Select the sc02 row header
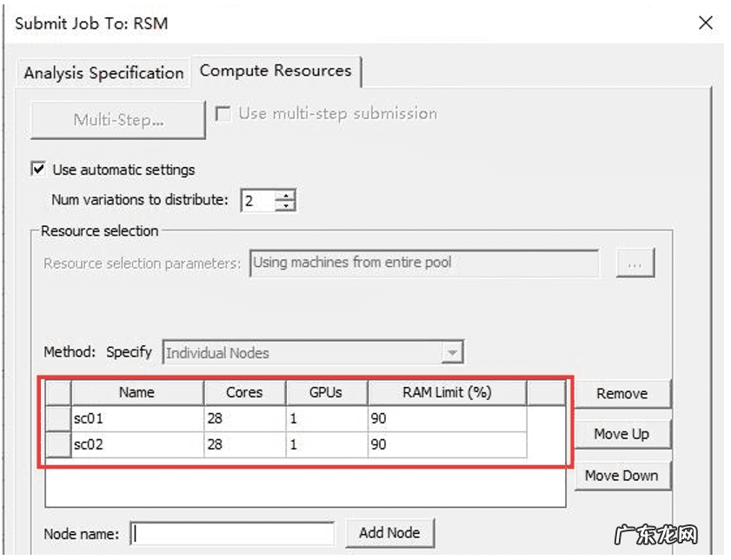The width and height of the screenshot is (731, 560). point(57,445)
